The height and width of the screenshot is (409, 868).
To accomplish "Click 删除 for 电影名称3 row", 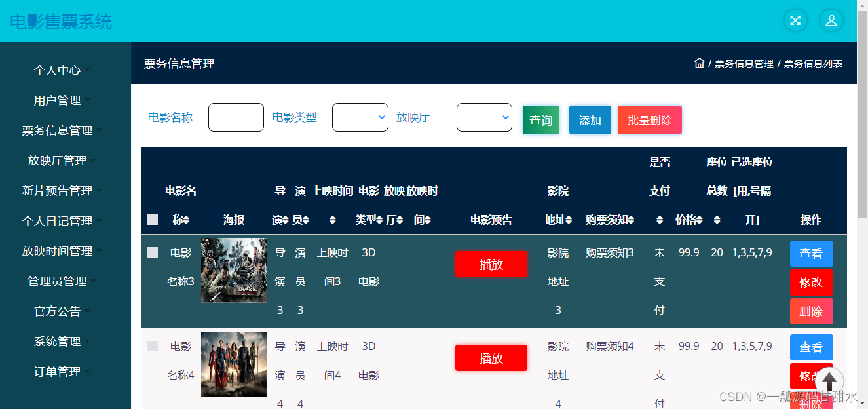I will coord(811,311).
